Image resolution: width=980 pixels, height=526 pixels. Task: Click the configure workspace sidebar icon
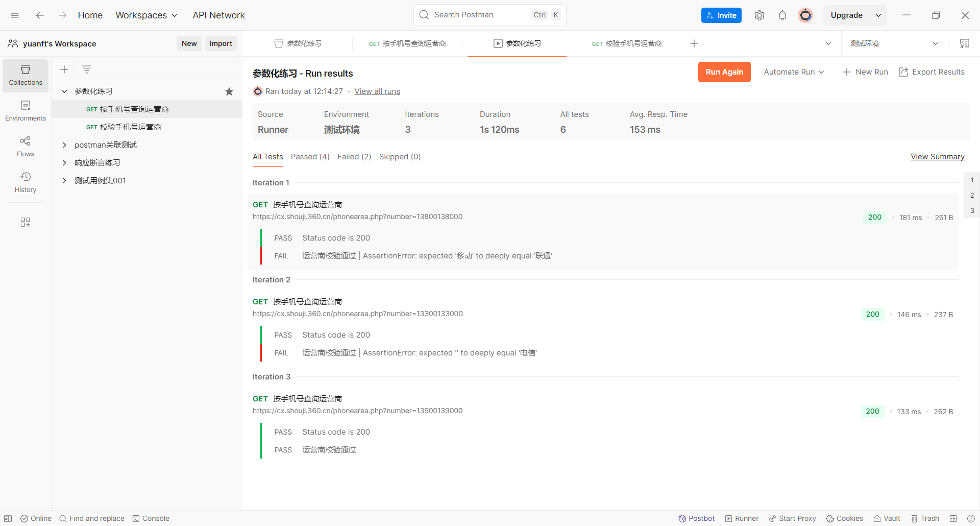[x=26, y=222]
